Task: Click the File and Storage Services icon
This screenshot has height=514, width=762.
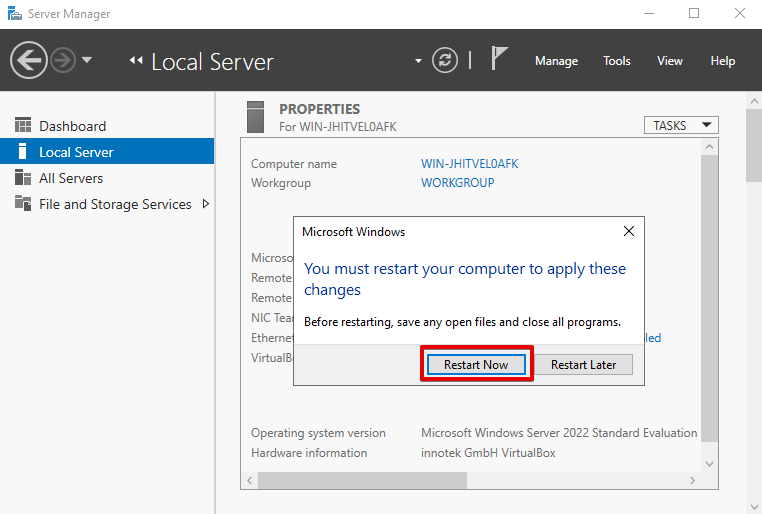Action: [23, 203]
